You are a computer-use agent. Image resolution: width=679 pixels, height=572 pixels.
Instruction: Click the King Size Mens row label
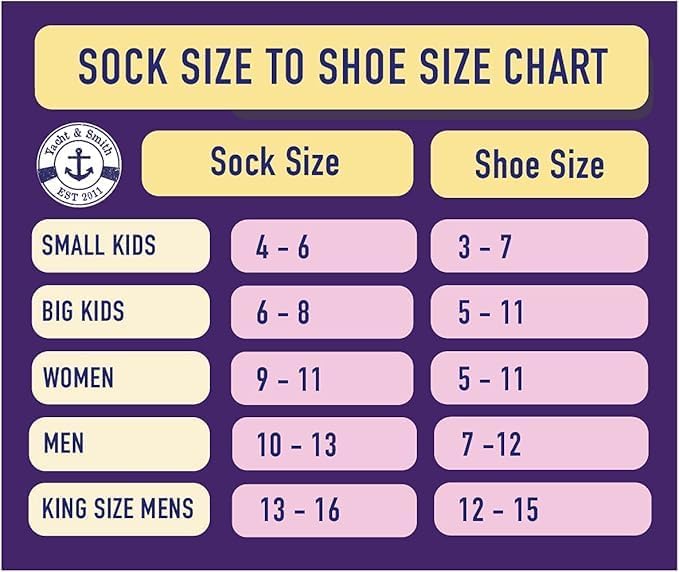pyautogui.click(x=120, y=509)
